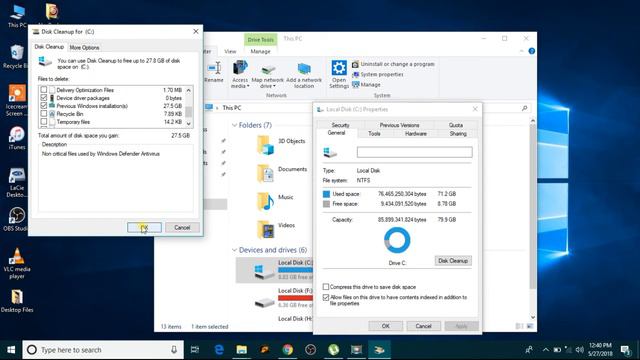Select Uninstall or change a program
Screen dimensions: 640x360
click(393, 64)
